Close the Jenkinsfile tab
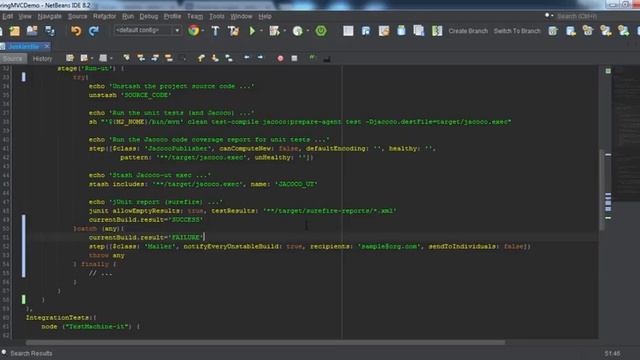 (x=47, y=46)
